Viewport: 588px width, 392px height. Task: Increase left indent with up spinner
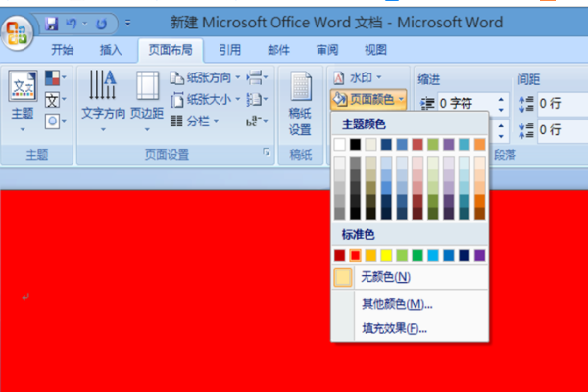(x=501, y=99)
